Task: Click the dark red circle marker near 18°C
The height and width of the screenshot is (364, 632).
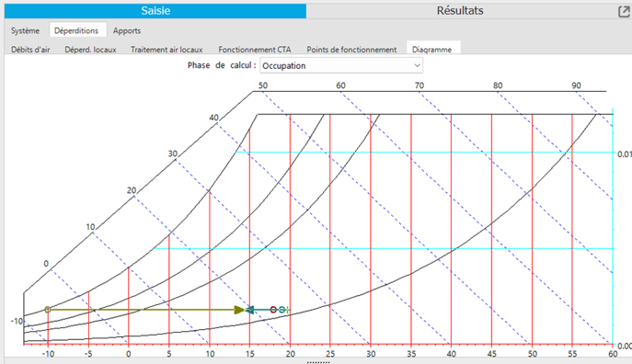Action: tap(273, 310)
